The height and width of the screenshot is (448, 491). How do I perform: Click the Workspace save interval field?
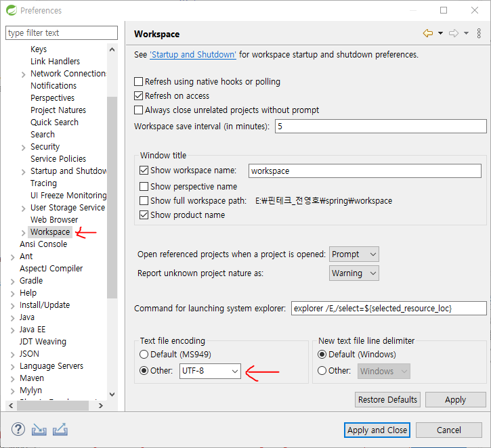click(381, 127)
